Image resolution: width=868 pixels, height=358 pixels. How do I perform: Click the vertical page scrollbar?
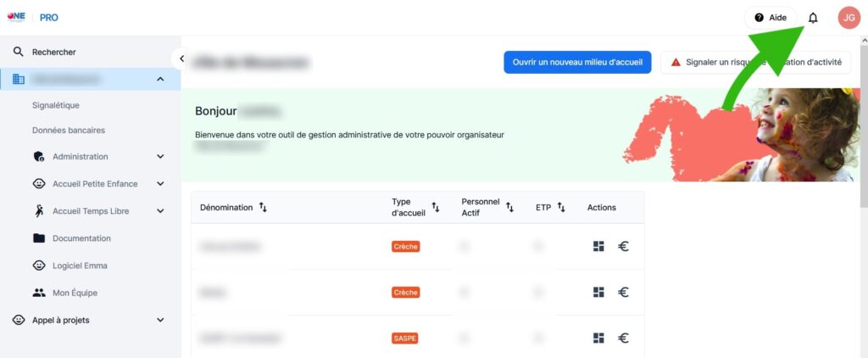coord(864,123)
